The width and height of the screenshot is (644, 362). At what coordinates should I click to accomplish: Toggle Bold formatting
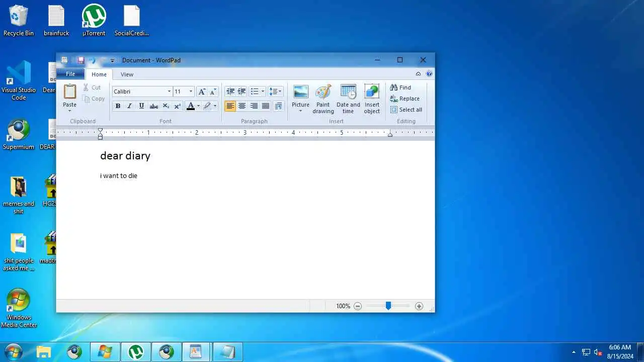pos(118,106)
